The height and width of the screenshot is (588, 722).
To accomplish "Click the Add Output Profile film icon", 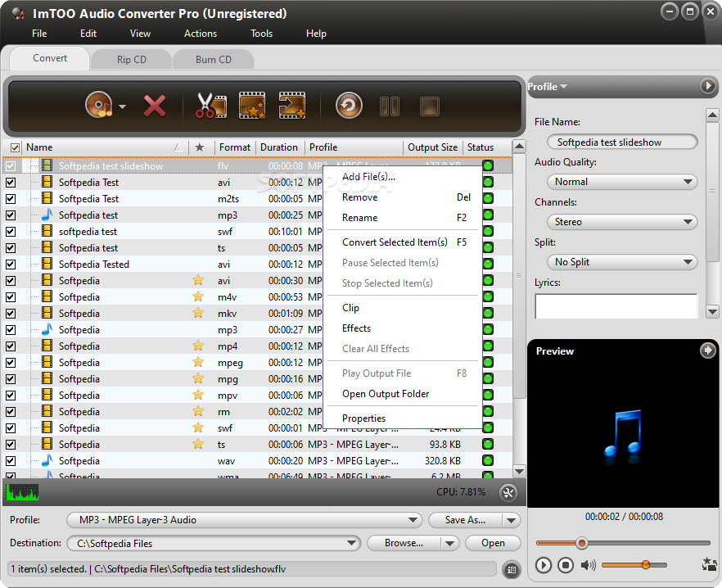I will tap(292, 106).
